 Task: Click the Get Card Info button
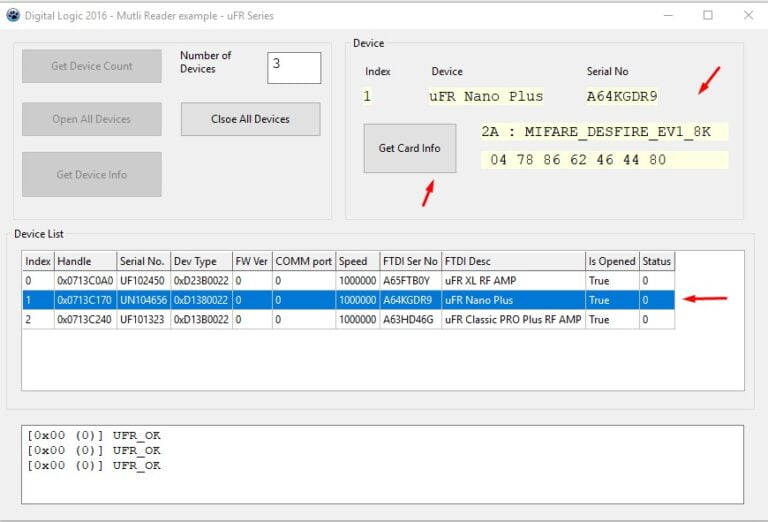click(x=409, y=148)
